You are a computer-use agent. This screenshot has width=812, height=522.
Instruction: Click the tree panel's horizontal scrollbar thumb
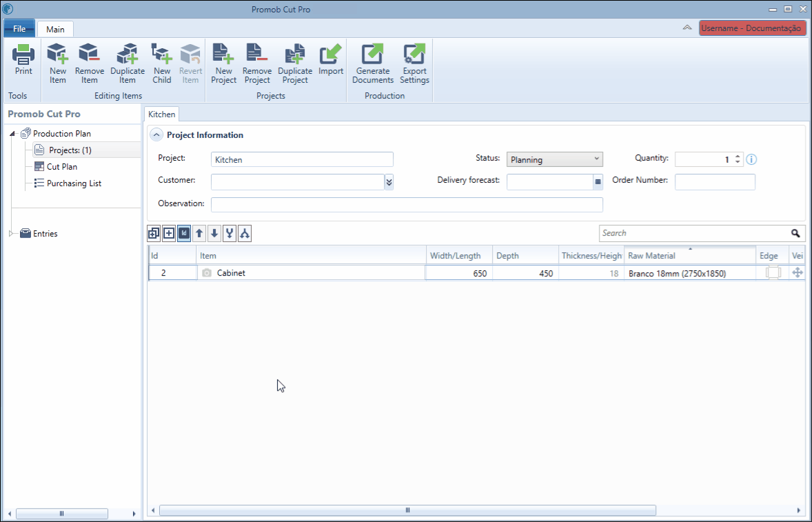click(61, 514)
